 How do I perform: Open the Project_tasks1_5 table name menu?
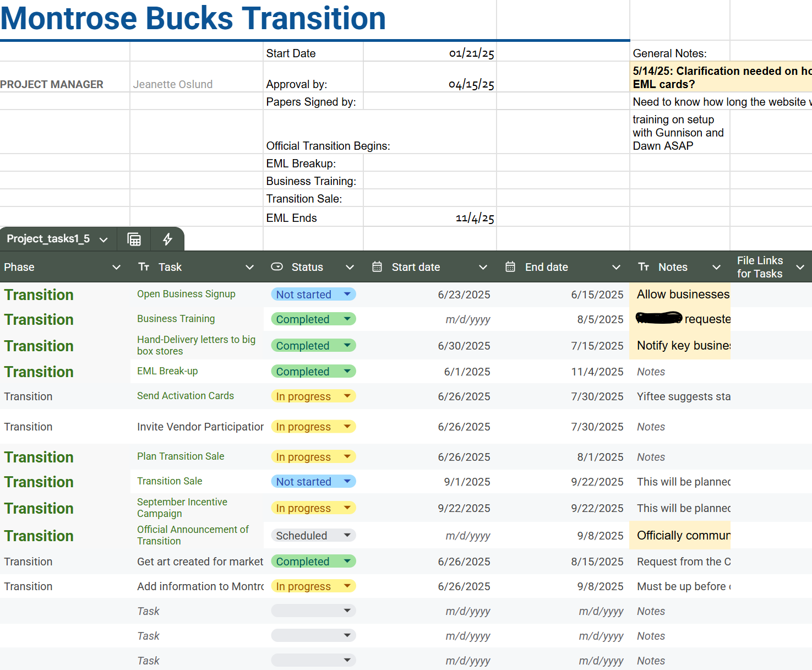[103, 239]
